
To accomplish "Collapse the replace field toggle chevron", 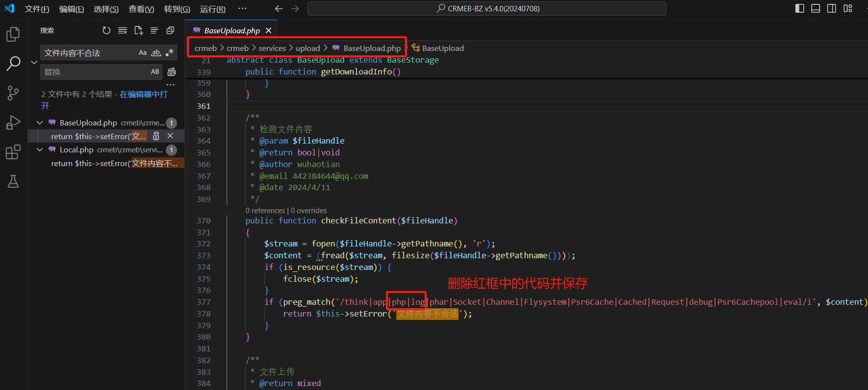I will (x=34, y=62).
